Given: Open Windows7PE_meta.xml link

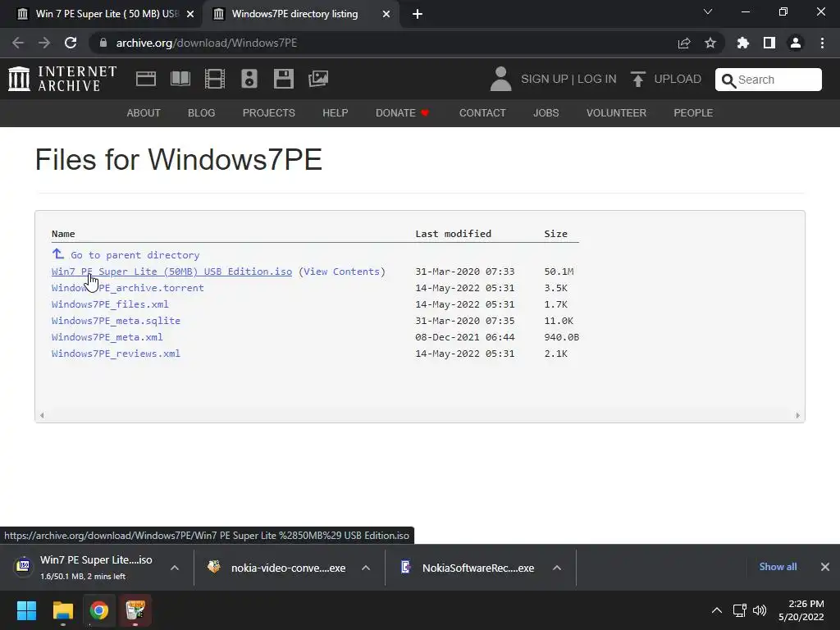Looking at the screenshot, I should [107, 337].
